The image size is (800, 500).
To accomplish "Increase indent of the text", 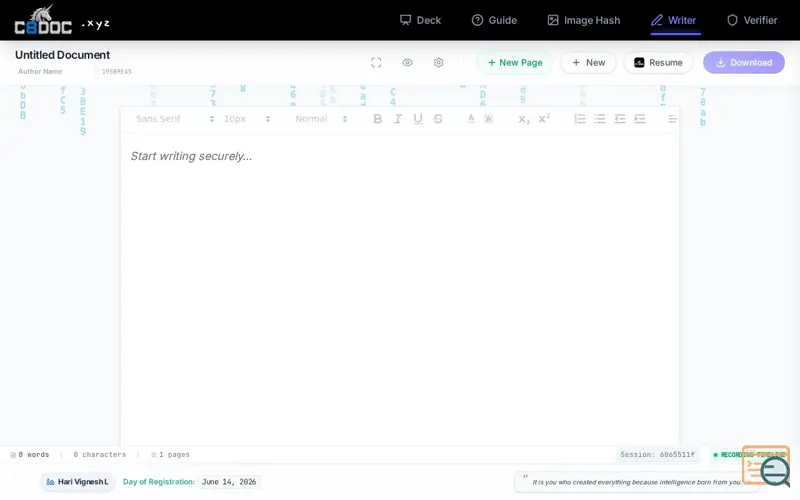I will coord(640,119).
